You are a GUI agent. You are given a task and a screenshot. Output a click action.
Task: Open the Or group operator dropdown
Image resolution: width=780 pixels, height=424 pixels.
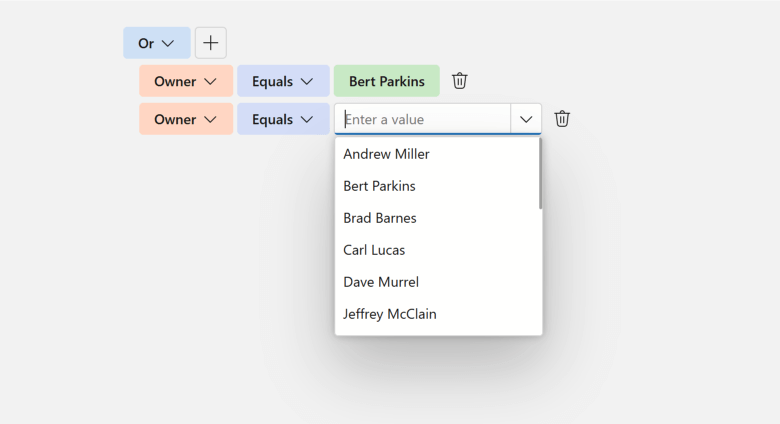pos(156,43)
